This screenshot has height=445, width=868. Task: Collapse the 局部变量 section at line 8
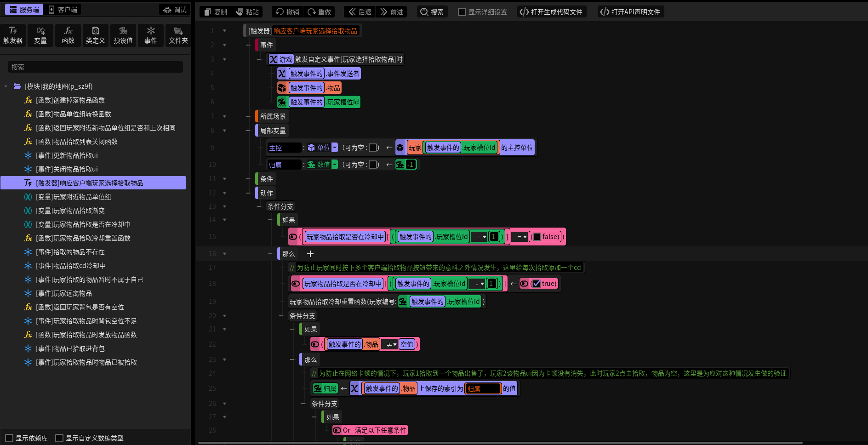pyautogui.click(x=224, y=131)
